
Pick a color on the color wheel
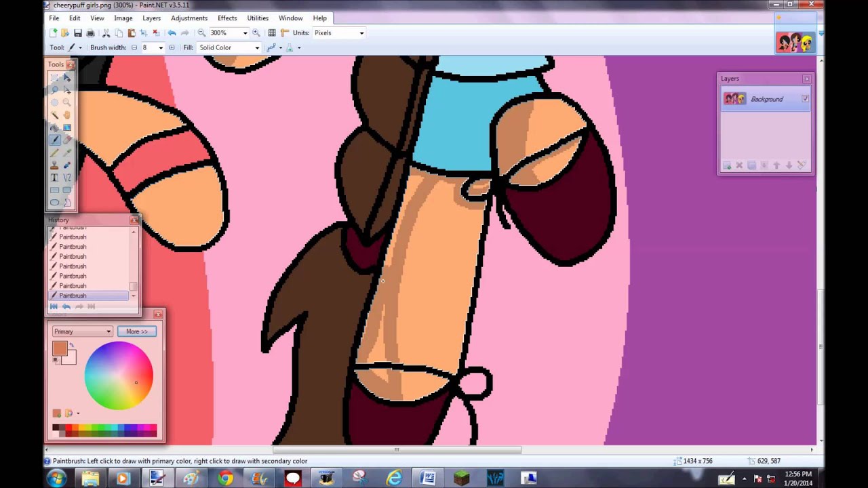119,375
